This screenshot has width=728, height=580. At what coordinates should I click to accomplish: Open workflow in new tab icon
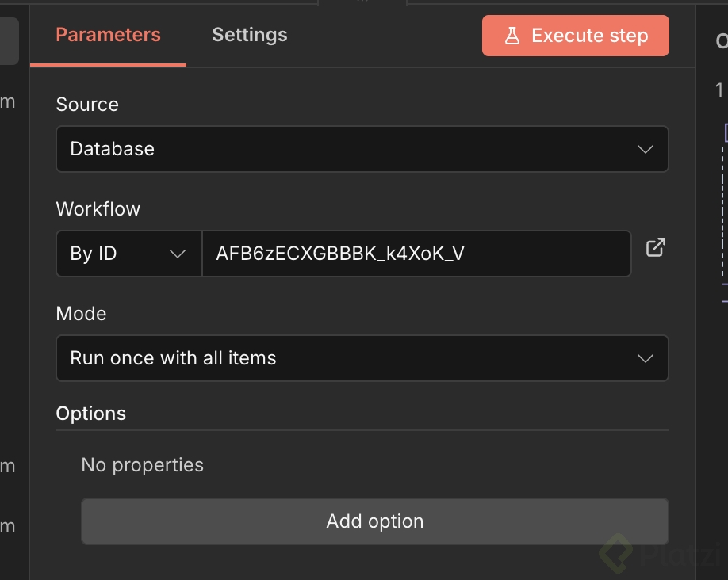point(656,248)
